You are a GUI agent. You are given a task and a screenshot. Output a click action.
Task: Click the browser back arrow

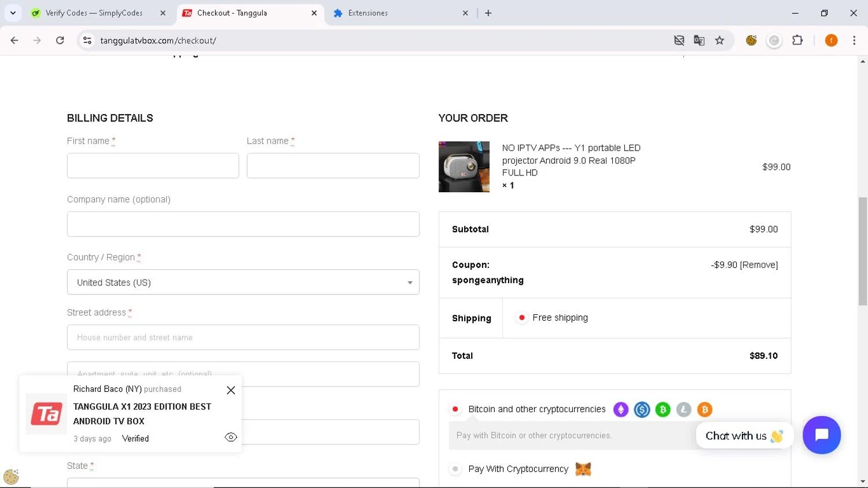14,41
